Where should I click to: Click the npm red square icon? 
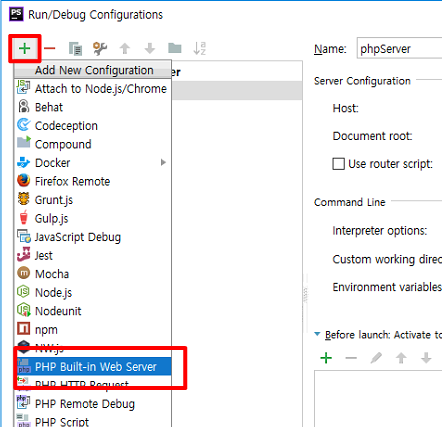[x=23, y=329]
